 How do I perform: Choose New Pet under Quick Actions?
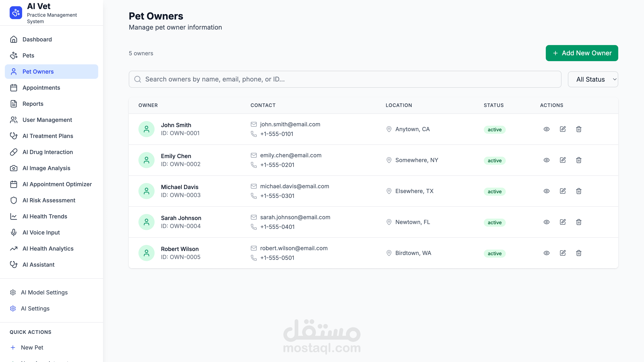[x=32, y=348]
